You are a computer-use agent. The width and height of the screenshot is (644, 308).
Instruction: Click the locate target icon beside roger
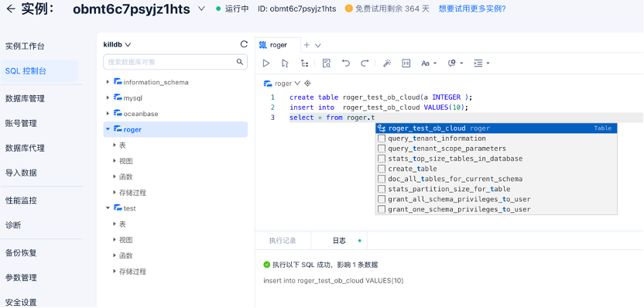(x=307, y=84)
